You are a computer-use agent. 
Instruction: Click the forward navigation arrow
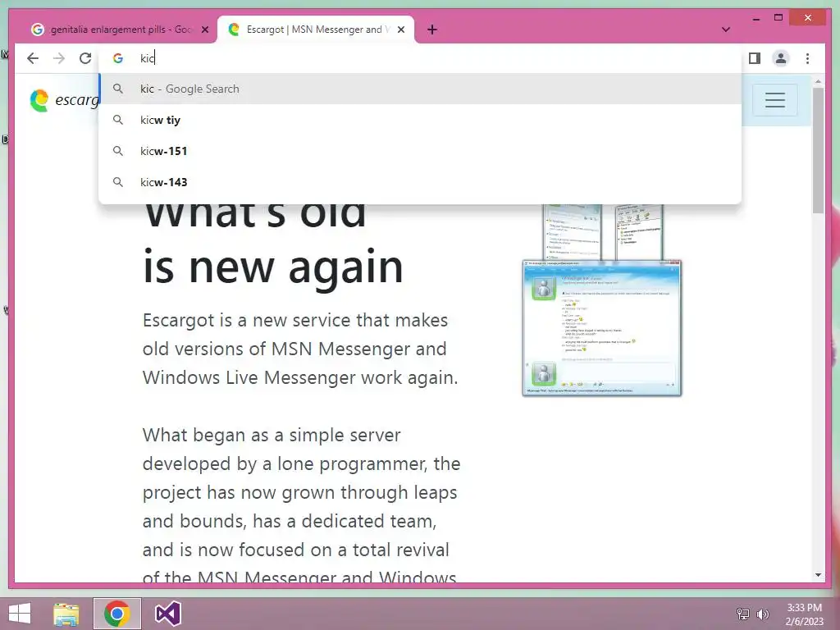(x=59, y=58)
